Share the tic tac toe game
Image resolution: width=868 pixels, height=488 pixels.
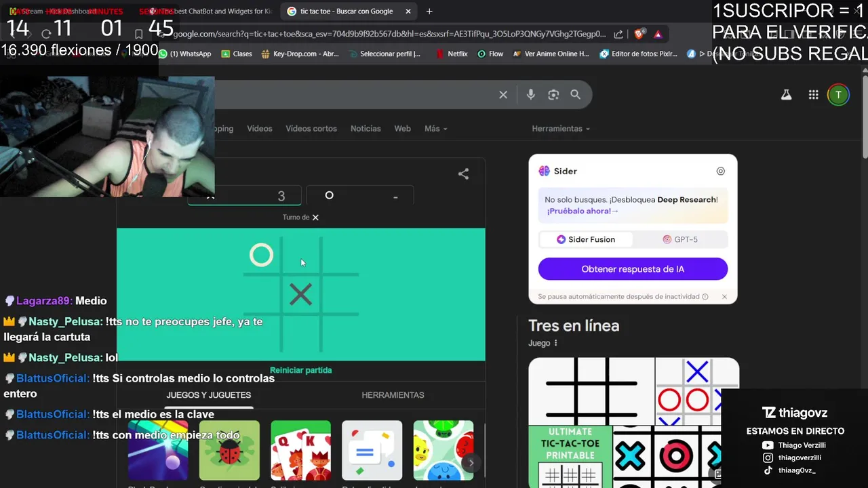coord(463,174)
